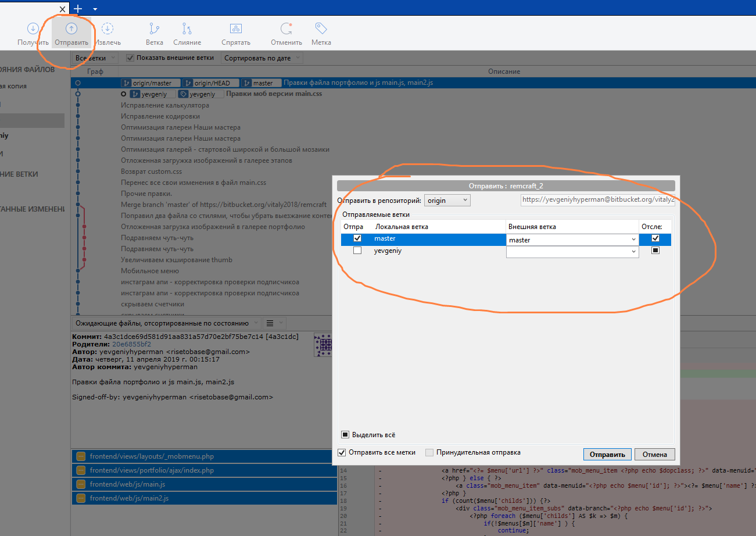
Task: Click the local master branch label in graph
Action: pyautogui.click(x=261, y=83)
